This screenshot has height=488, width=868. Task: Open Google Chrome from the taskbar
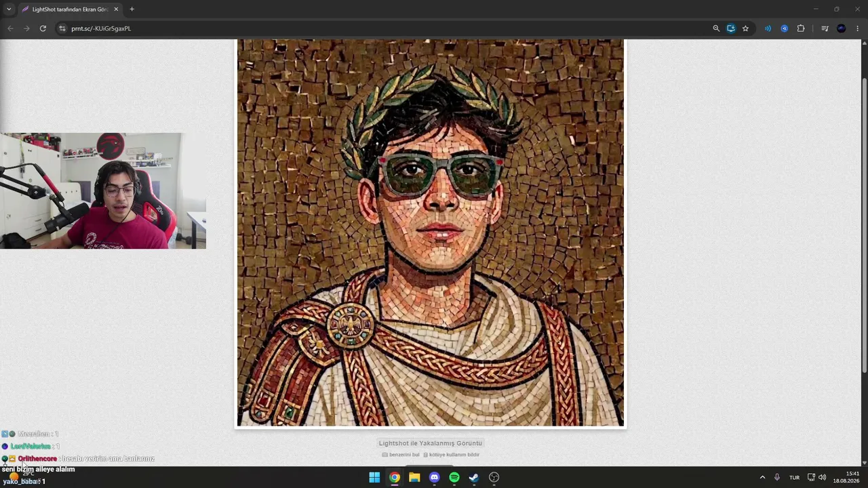point(394,477)
